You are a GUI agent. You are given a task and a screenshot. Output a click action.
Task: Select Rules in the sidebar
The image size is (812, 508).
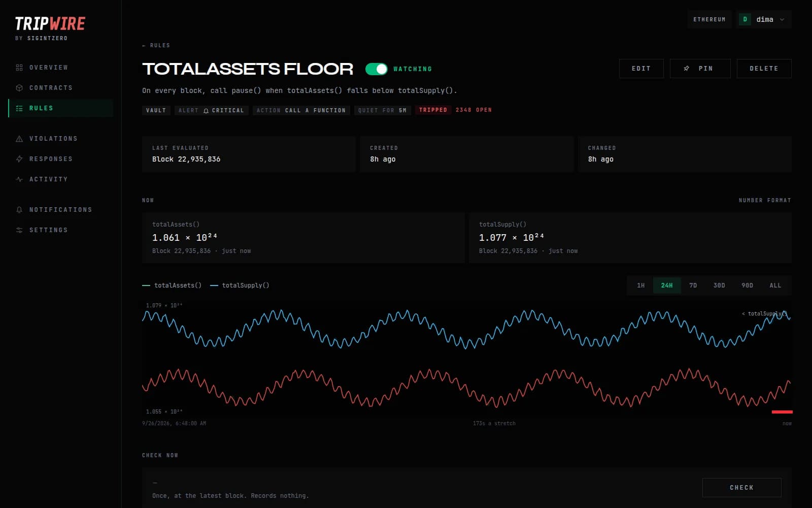(61, 108)
